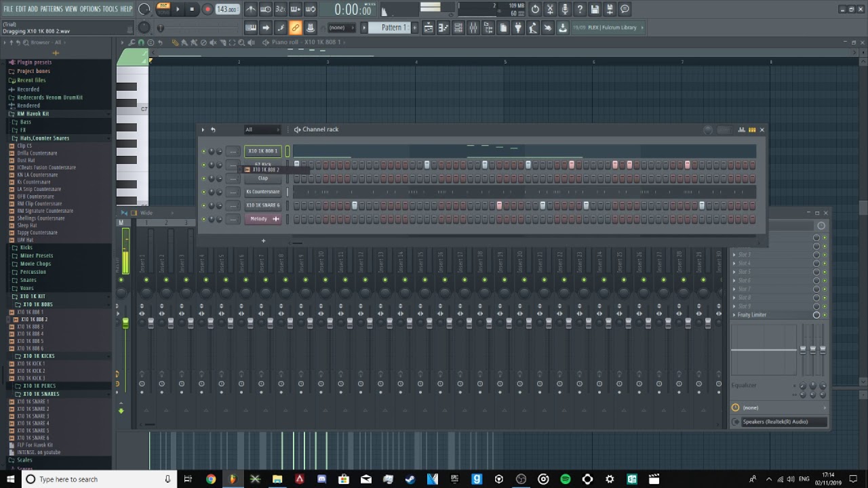Open the Channel rack All filter dropdown
The width and height of the screenshot is (868, 488).
pos(262,129)
